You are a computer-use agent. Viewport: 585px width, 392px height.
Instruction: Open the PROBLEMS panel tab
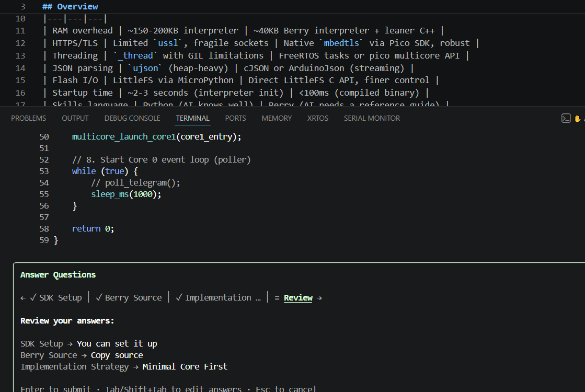click(x=28, y=118)
